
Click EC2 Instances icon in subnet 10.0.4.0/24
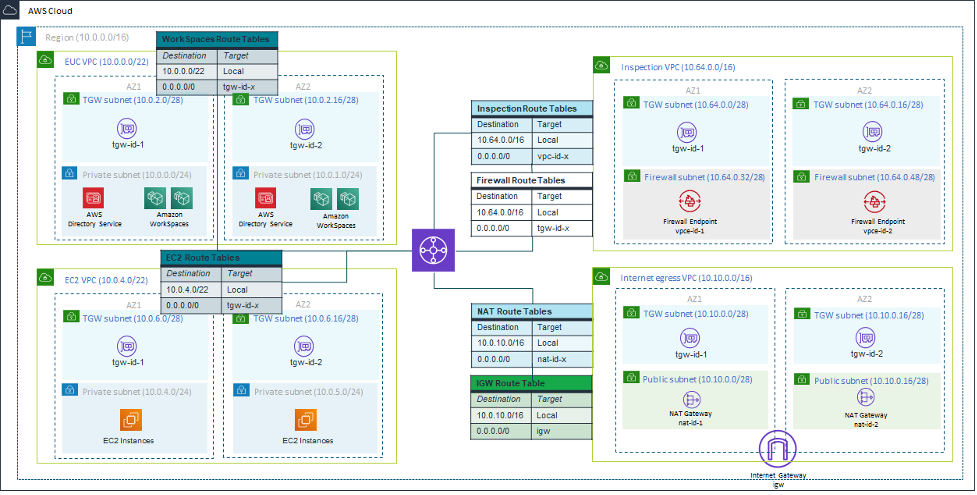click(132, 420)
